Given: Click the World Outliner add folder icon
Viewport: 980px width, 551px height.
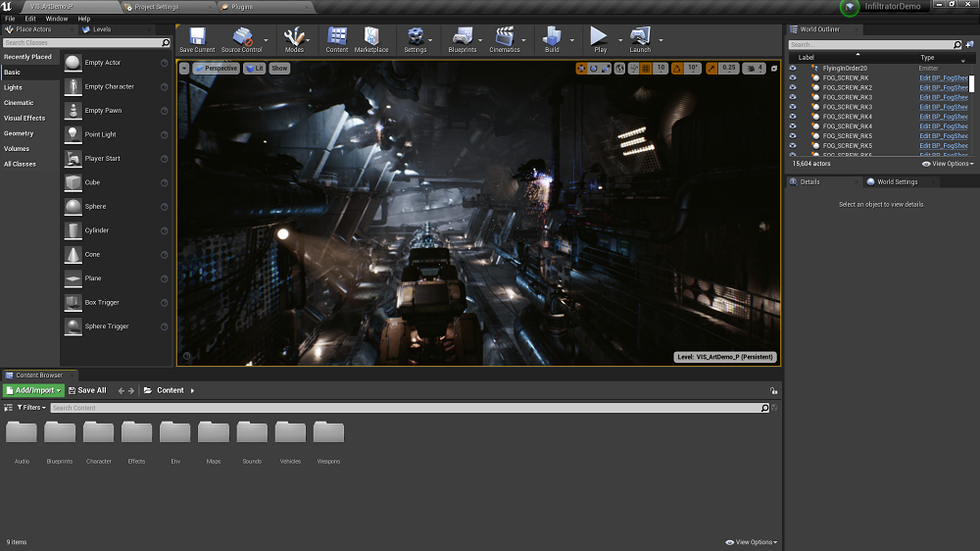Looking at the screenshot, I should point(969,44).
